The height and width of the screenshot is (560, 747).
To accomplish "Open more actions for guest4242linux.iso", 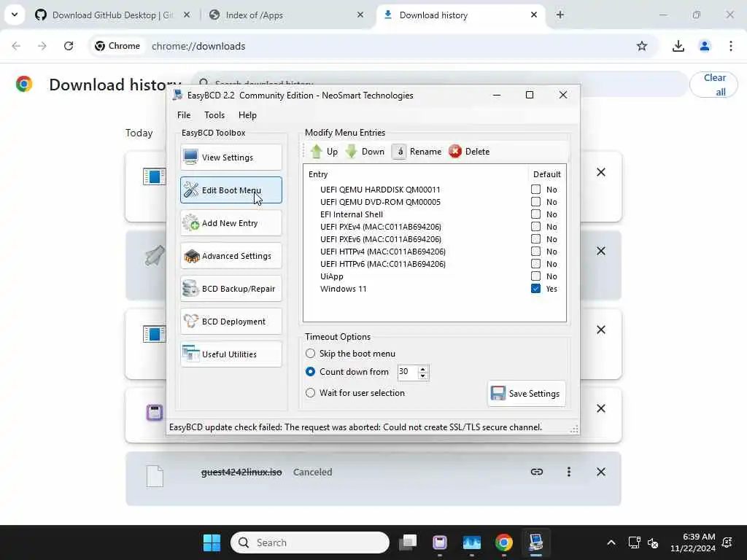I will [569, 472].
